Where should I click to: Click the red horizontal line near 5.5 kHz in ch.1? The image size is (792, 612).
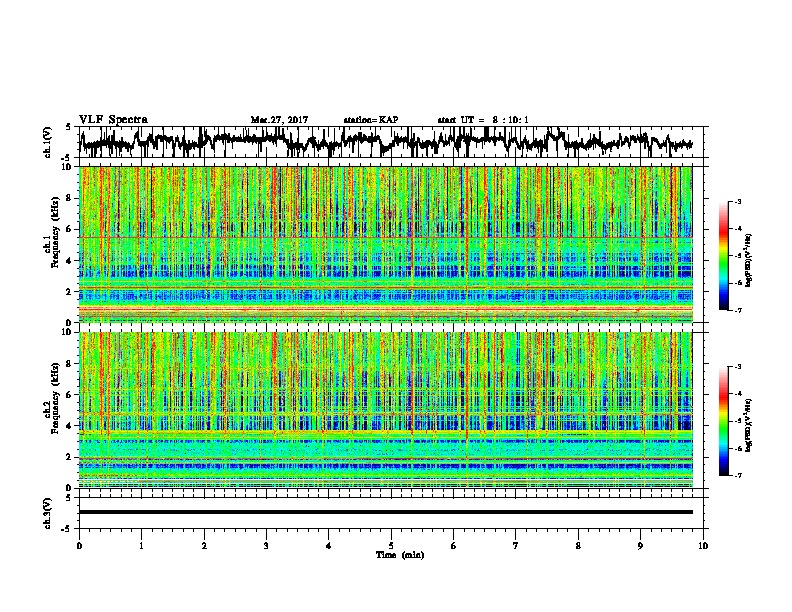(x=385, y=237)
